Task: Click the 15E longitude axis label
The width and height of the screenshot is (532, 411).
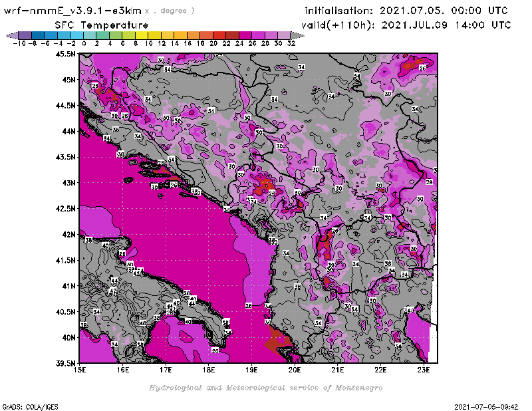Action: pos(80,370)
